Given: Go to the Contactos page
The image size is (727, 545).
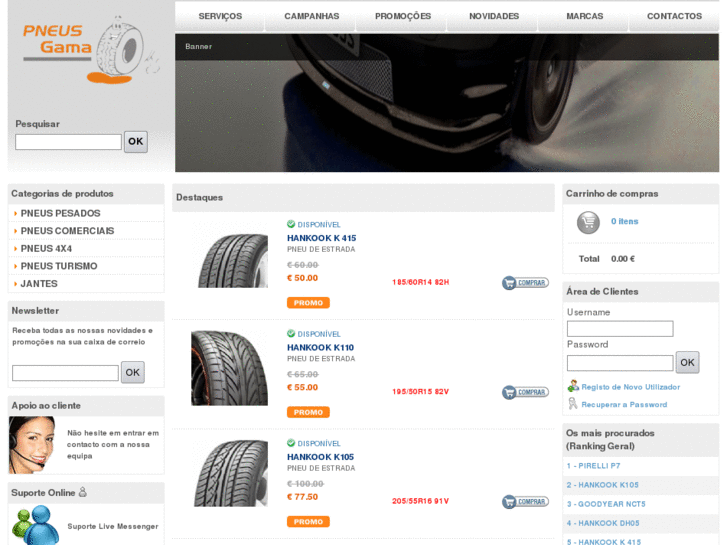Looking at the screenshot, I should [x=674, y=16].
